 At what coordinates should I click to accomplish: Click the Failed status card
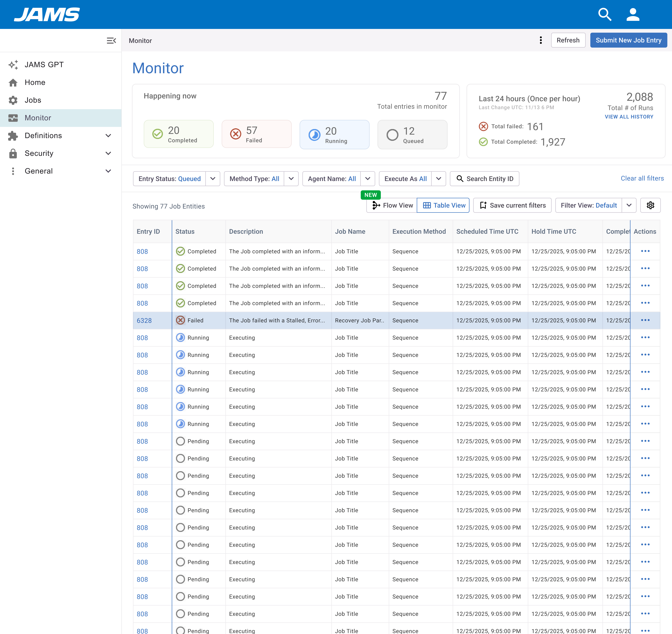point(256,134)
